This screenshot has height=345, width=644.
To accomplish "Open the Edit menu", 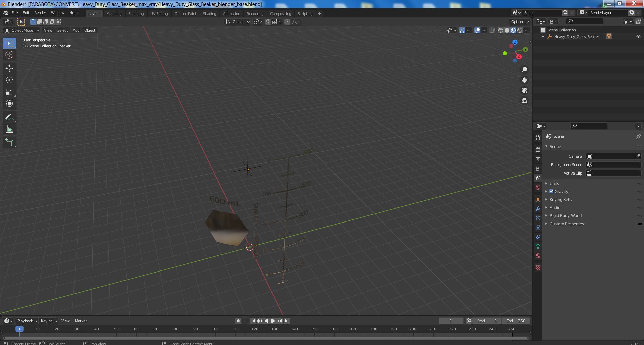I will (26, 13).
